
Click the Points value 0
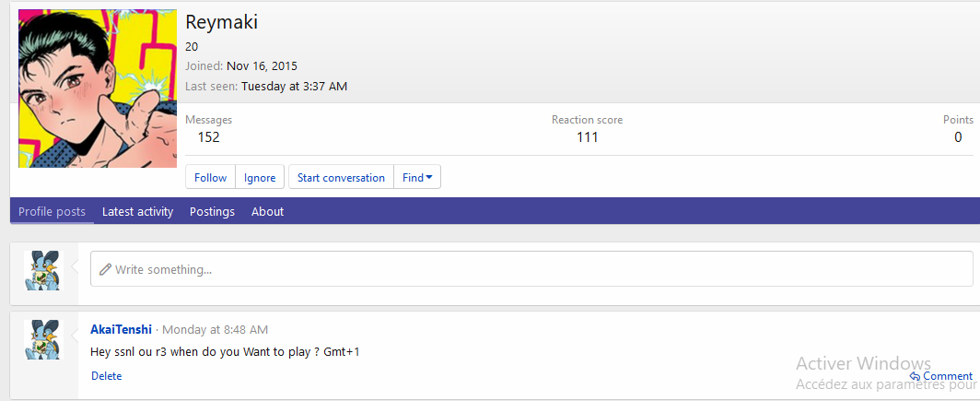[x=958, y=137]
